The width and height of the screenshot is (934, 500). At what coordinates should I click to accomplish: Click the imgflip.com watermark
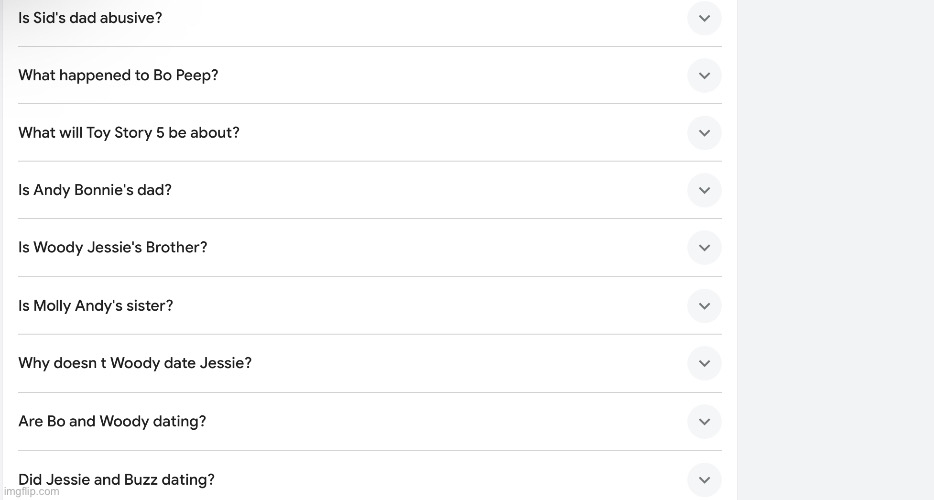30,492
